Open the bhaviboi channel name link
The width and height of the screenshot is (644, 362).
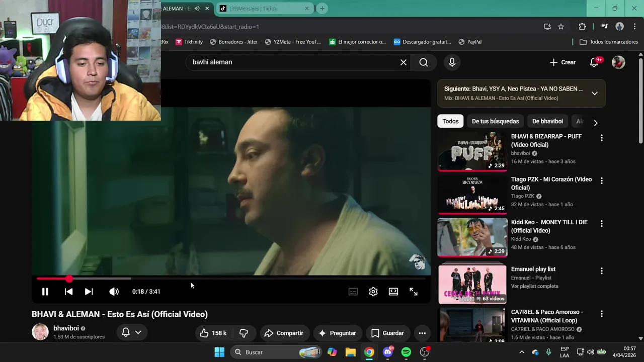(x=66, y=328)
